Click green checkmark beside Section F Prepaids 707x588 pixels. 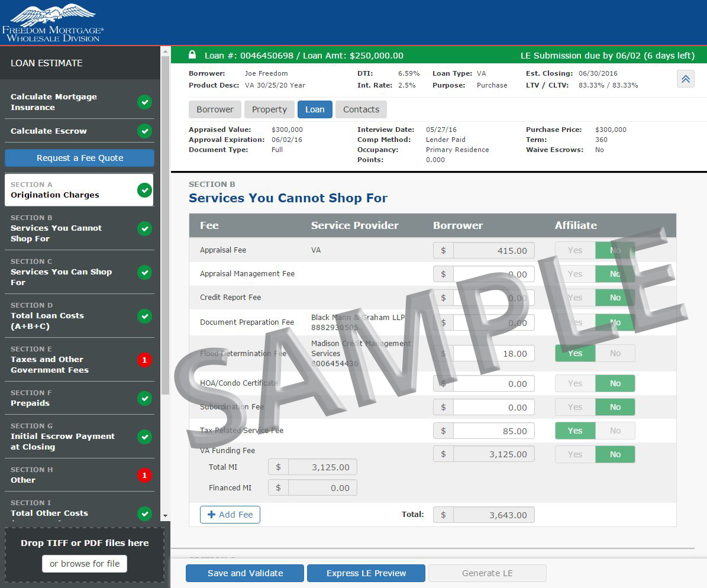click(x=144, y=398)
